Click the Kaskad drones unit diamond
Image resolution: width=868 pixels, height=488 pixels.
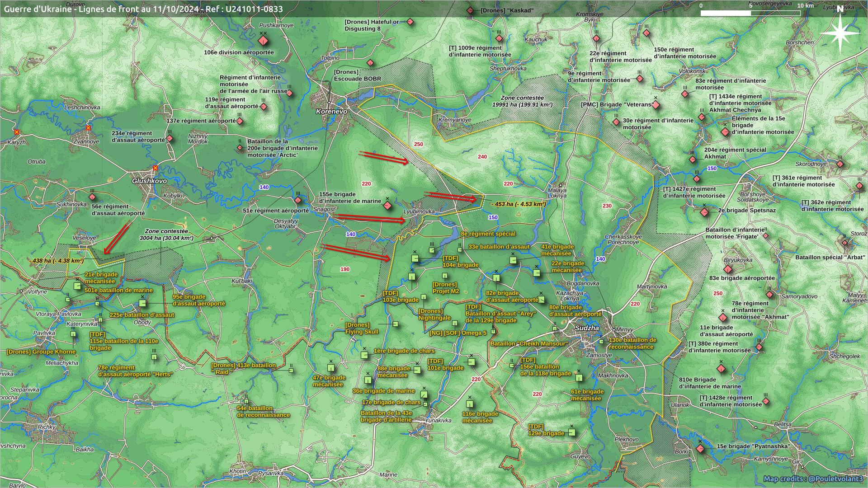(x=470, y=10)
